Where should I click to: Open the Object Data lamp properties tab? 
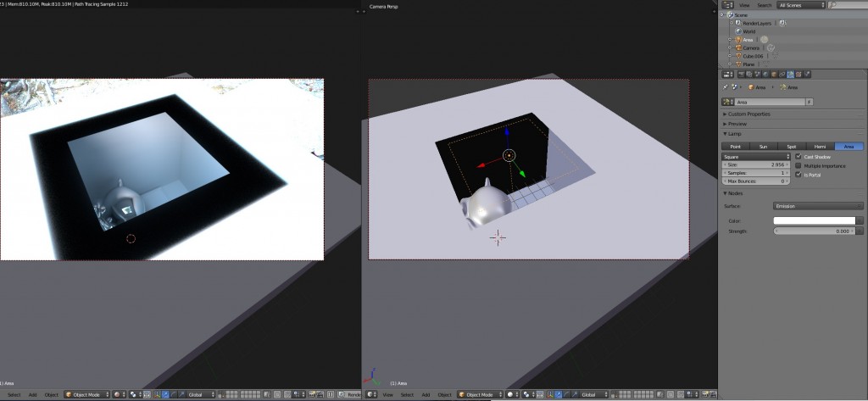[790, 75]
